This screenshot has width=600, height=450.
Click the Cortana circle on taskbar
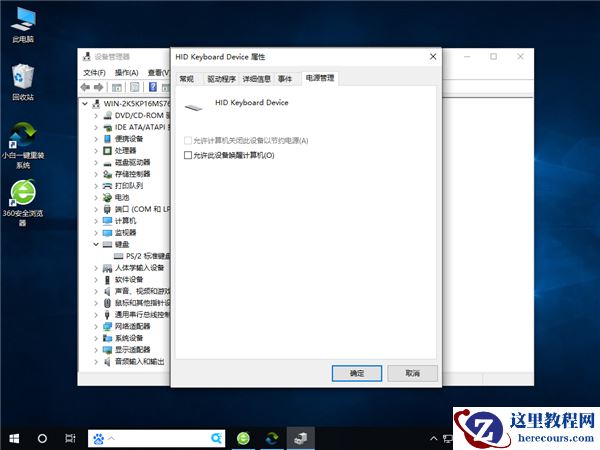pyautogui.click(x=42, y=438)
